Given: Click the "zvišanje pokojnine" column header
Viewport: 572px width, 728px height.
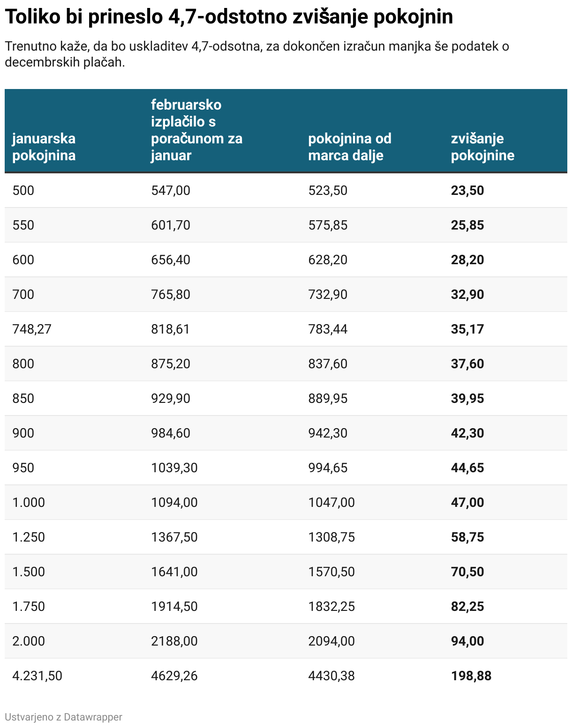Looking at the screenshot, I should point(482,147).
